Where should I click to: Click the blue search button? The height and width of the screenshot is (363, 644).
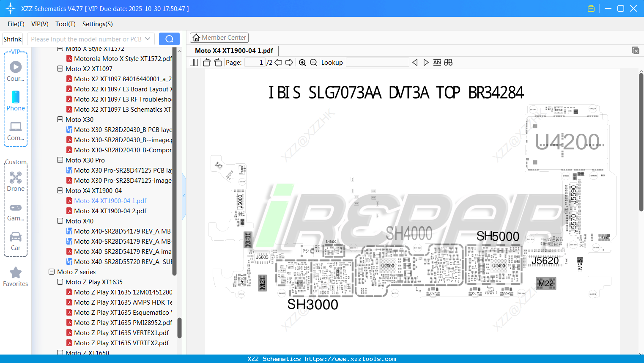[169, 39]
